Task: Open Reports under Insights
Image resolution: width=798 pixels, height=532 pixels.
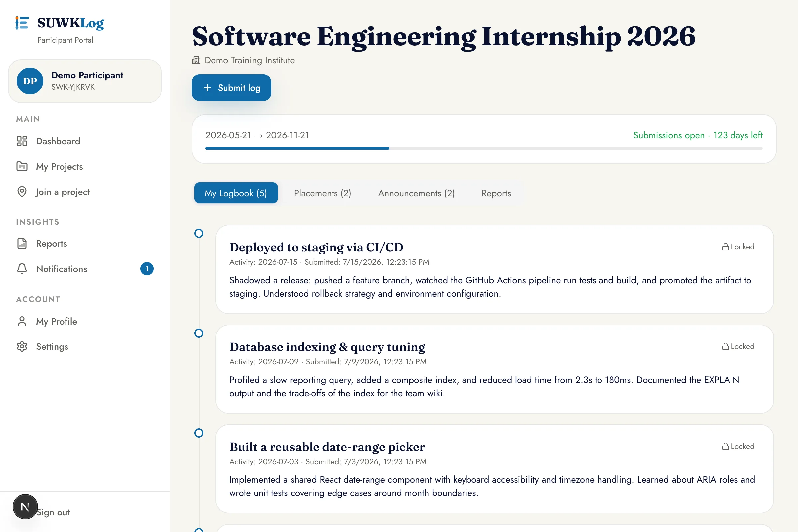Action: pos(85,244)
